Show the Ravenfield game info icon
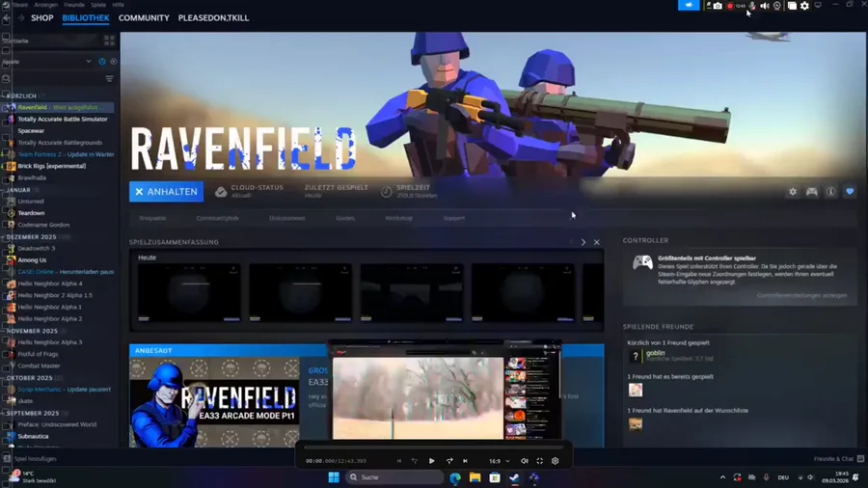 coord(831,191)
